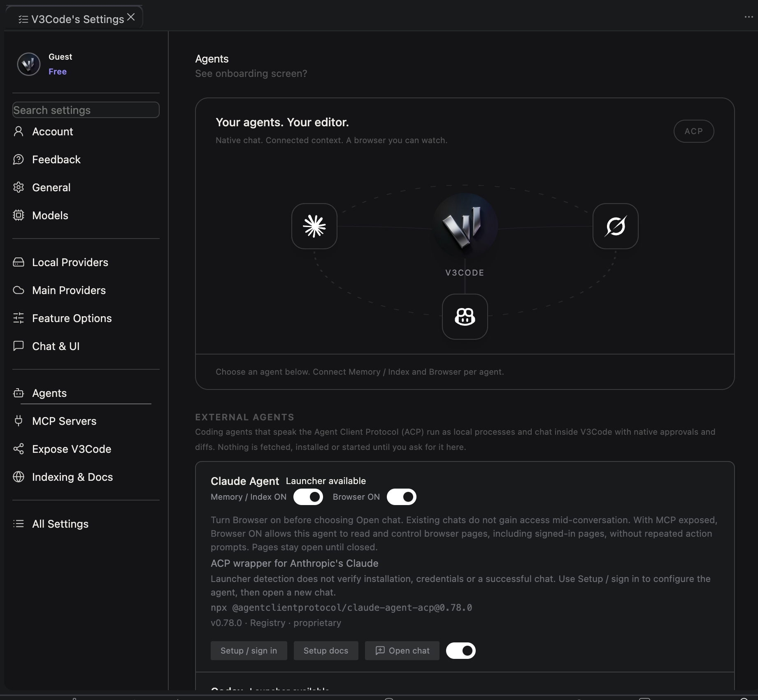Click See onboarding screen? link
This screenshot has height=700, width=758.
pos(251,74)
